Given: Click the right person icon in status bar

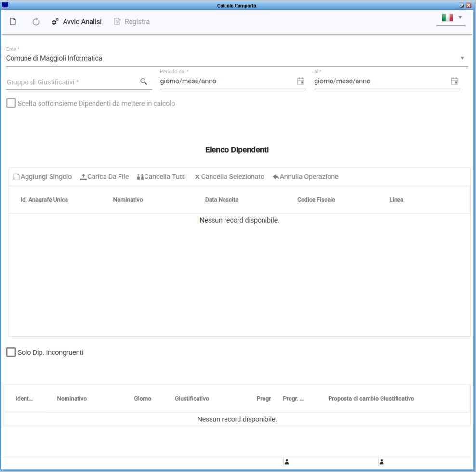Looking at the screenshot, I should coord(382,462).
